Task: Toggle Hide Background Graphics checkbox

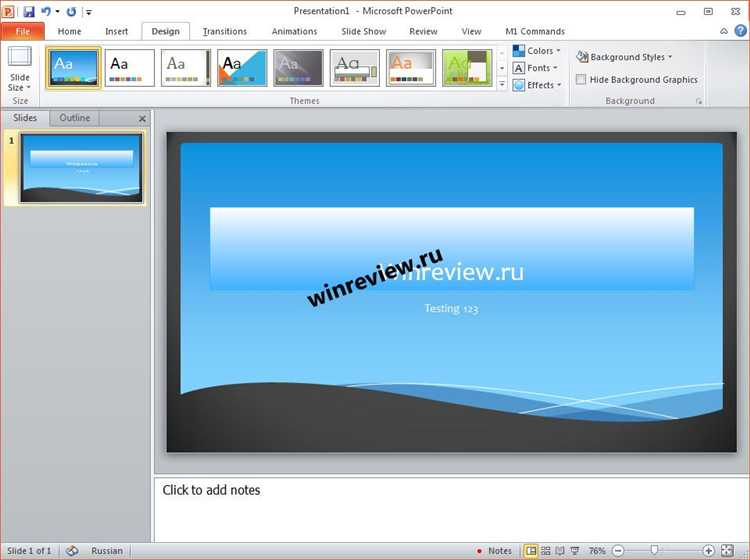Action: pyautogui.click(x=581, y=79)
